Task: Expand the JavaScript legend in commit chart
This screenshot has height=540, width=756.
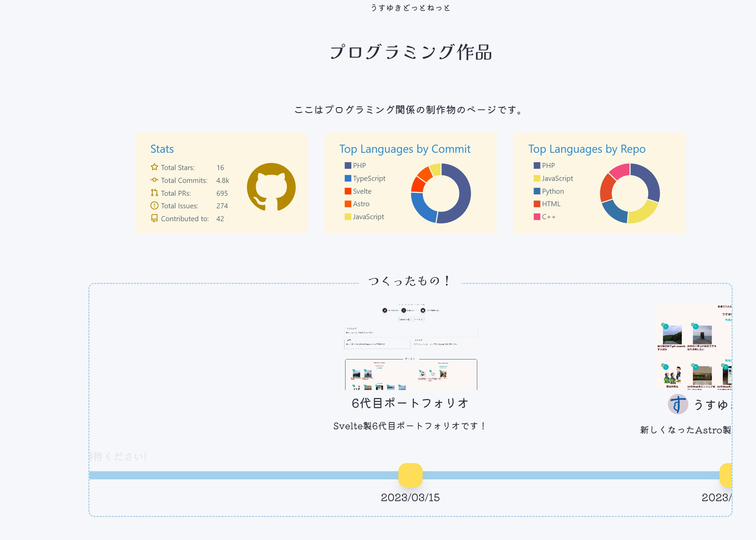Action: [368, 216]
